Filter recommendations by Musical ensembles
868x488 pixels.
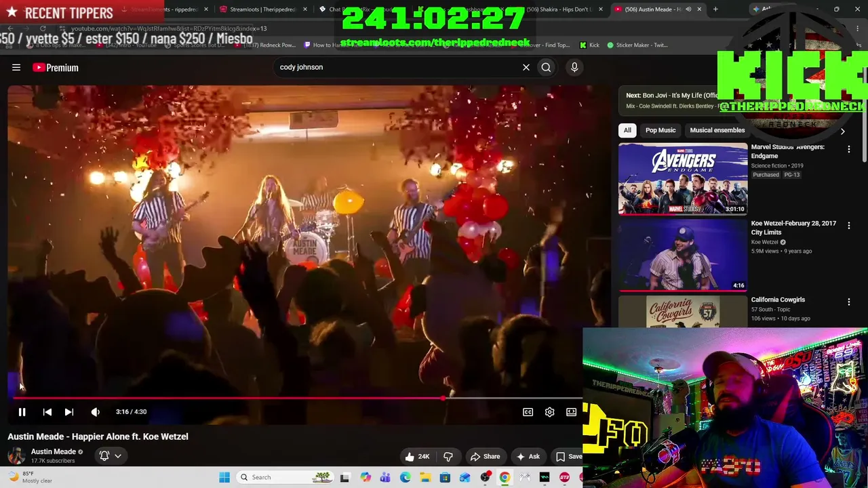pyautogui.click(x=717, y=130)
